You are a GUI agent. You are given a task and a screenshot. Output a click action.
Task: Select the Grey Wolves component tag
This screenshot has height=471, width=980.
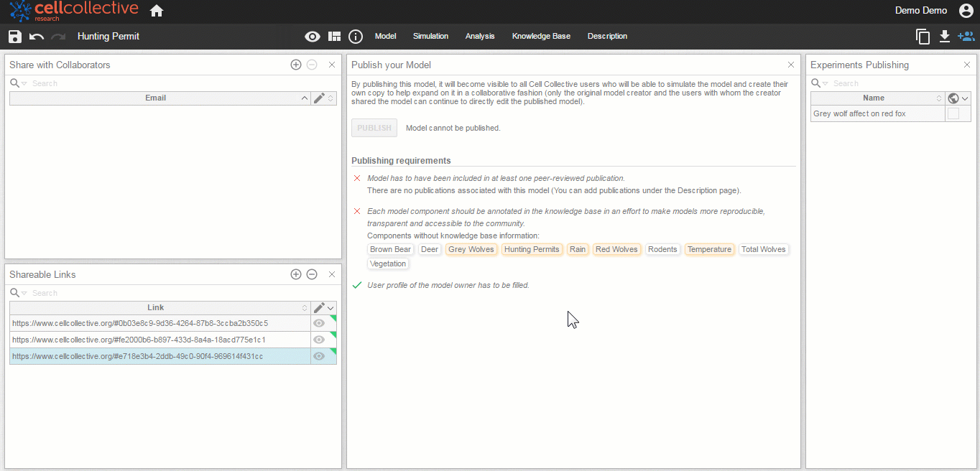click(471, 249)
